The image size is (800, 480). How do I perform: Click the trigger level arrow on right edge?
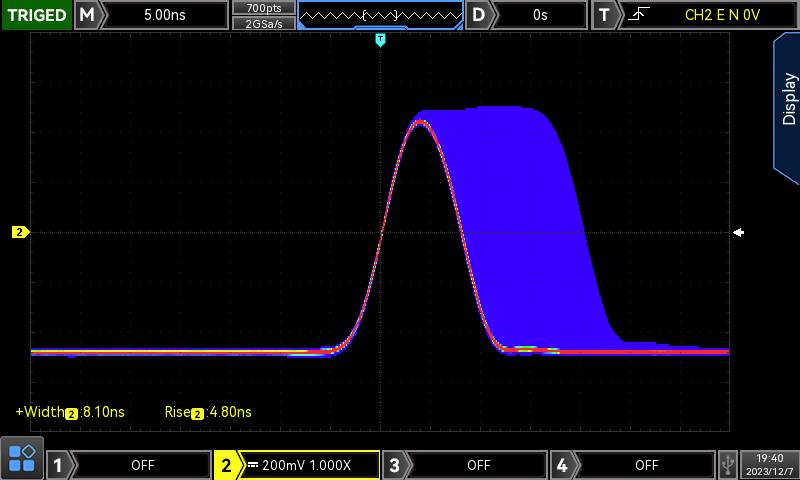(738, 232)
